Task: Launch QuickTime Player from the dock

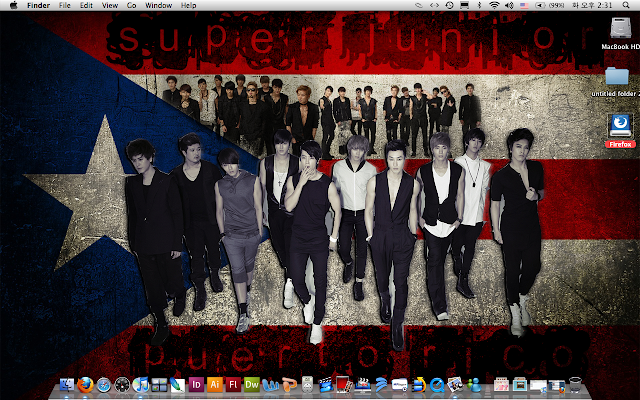Action: (437, 384)
